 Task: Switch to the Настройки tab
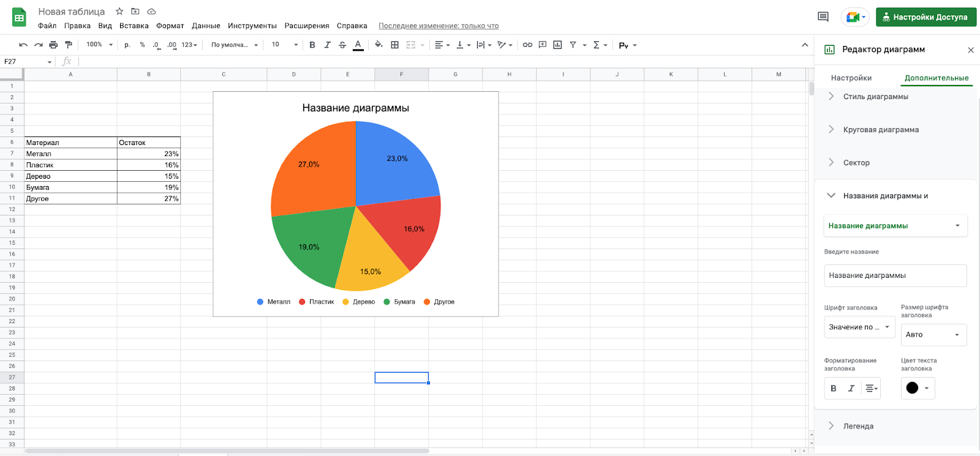tap(851, 78)
